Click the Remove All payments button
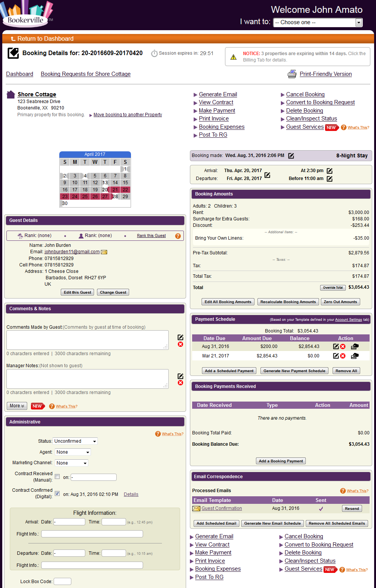Screen dimensions: 376x588 346,371
